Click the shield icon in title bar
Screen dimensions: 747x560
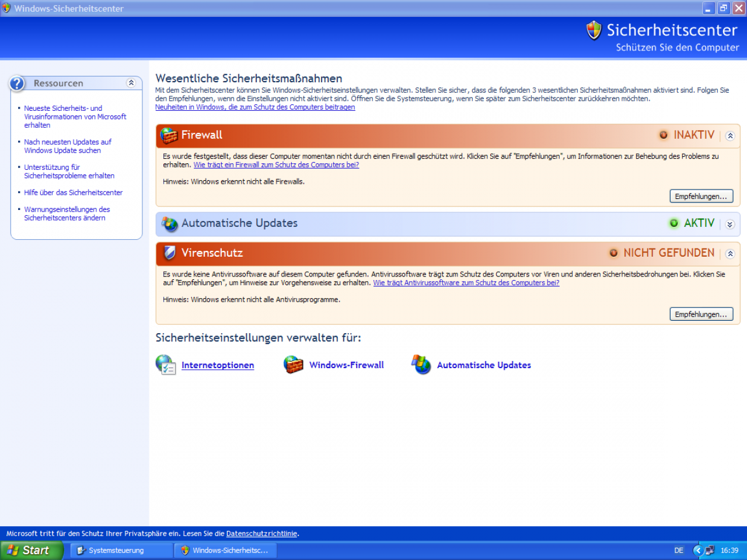coord(6,8)
